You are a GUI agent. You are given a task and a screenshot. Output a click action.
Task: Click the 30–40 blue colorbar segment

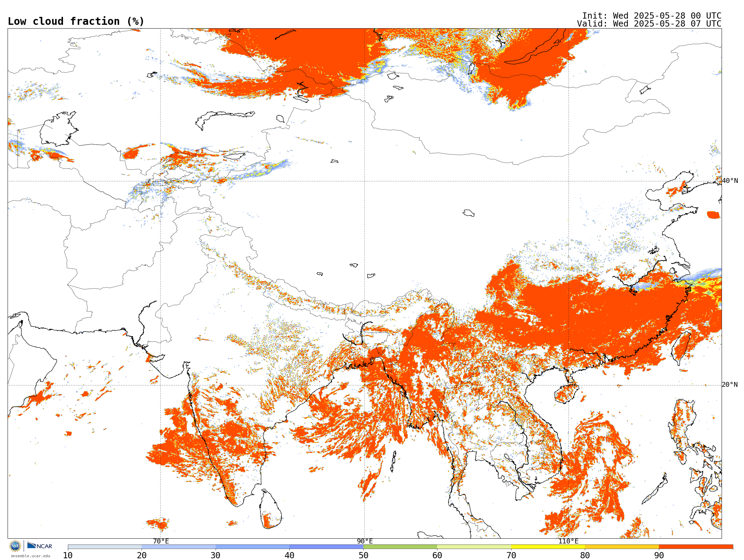pyautogui.click(x=252, y=547)
